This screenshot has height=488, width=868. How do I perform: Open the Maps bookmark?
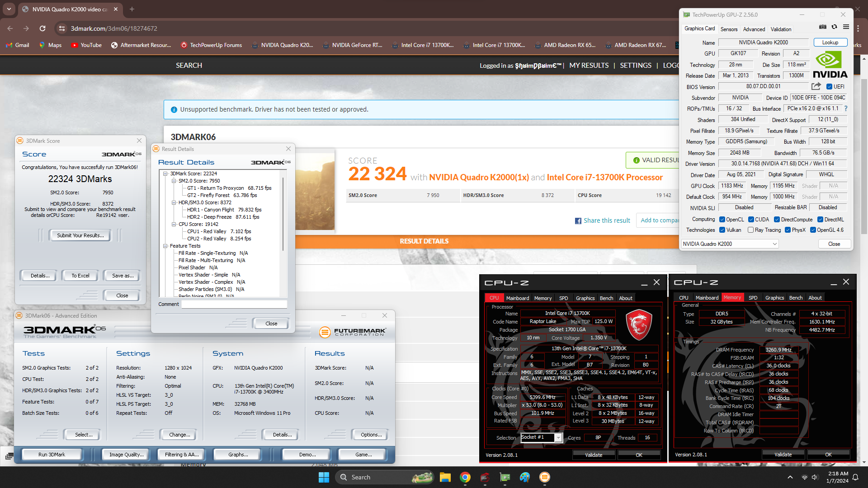point(50,45)
